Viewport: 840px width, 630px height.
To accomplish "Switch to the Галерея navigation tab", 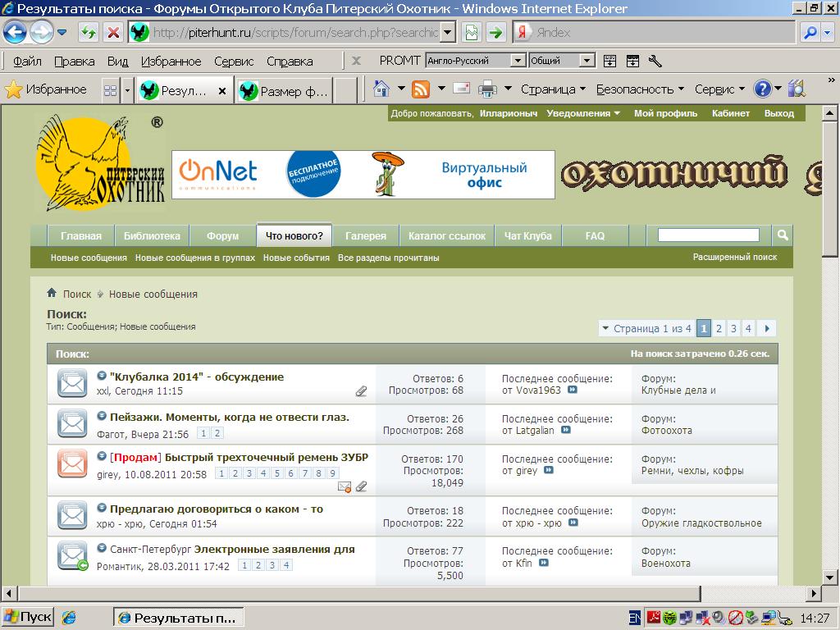I will [x=365, y=235].
